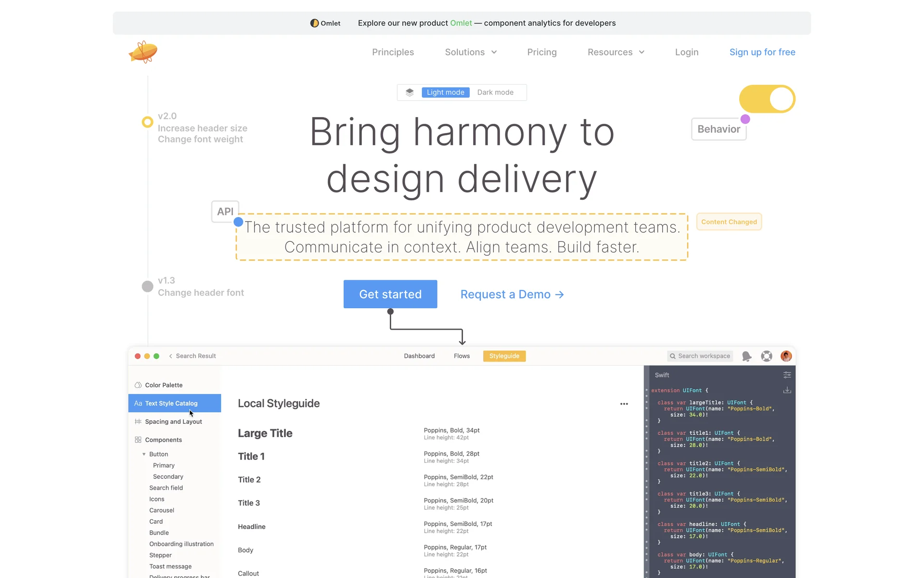Open the user avatar profile
The image size is (924, 578).
(786, 356)
